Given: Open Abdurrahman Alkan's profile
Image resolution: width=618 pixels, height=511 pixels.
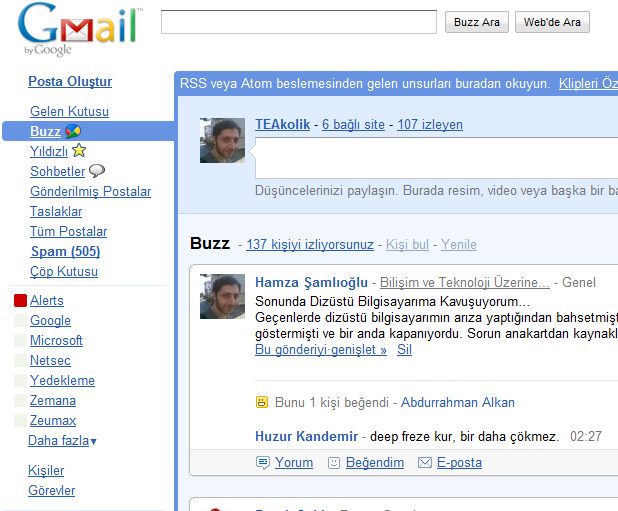Looking at the screenshot, I should click(x=458, y=402).
